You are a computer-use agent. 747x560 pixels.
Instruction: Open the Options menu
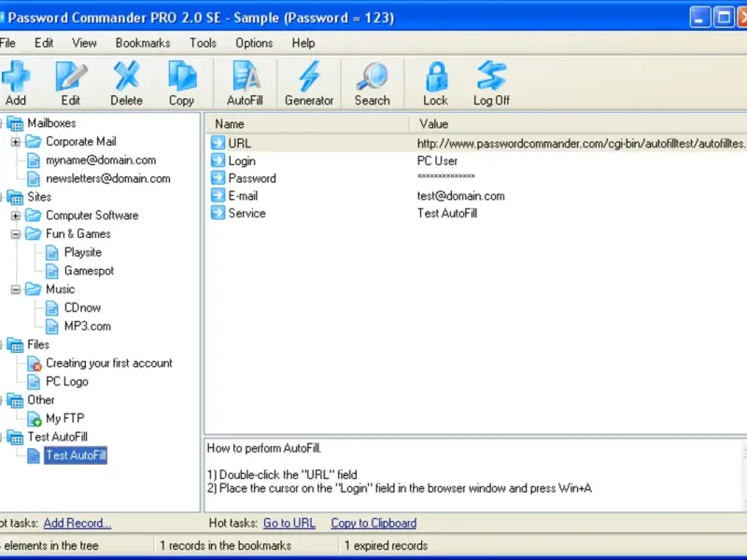pos(254,43)
